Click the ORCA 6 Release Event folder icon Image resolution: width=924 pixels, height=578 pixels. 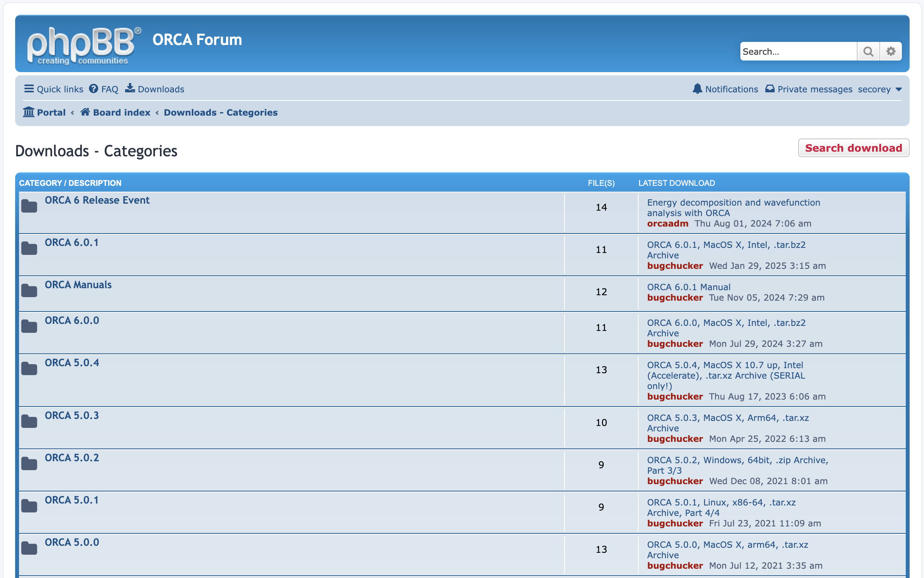tap(29, 206)
